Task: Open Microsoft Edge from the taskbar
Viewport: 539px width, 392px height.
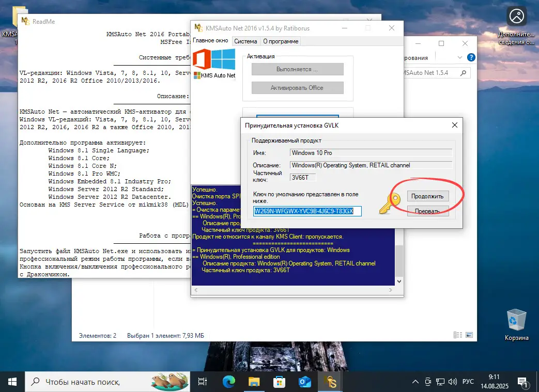Action: point(228,381)
